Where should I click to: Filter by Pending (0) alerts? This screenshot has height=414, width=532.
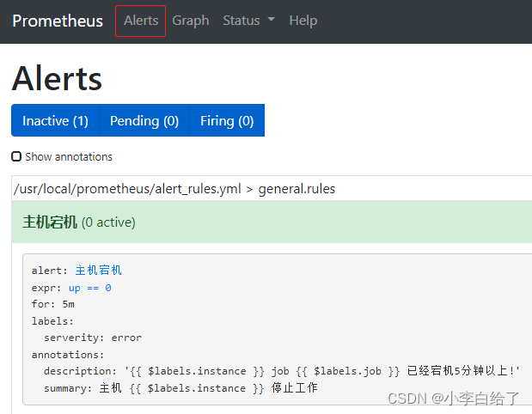pos(144,121)
